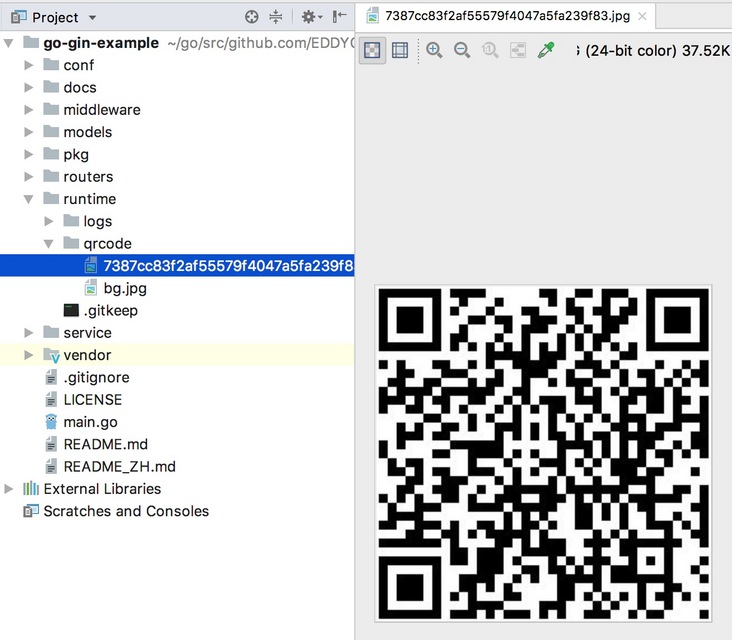Toggle the chessboard transparency background
The height and width of the screenshot is (640, 732).
coord(372,50)
